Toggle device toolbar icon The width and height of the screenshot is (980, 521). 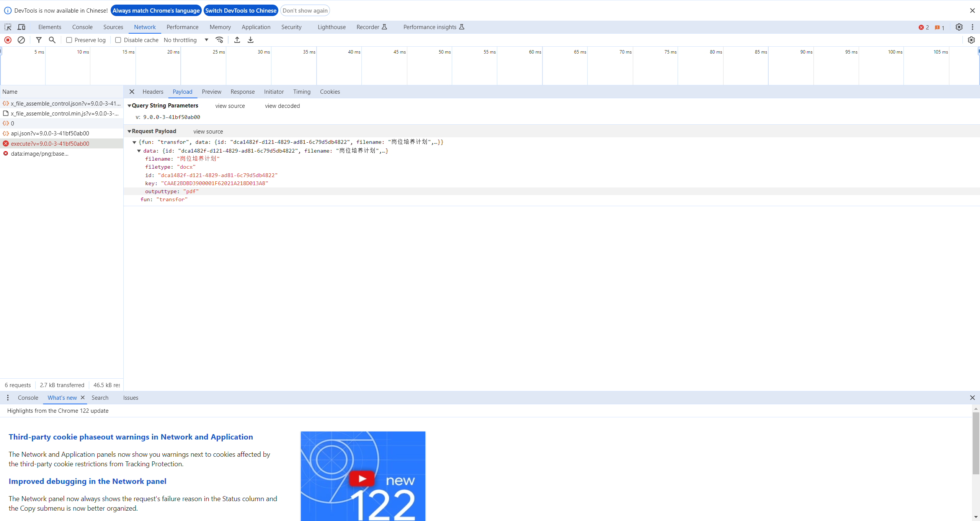pos(21,27)
